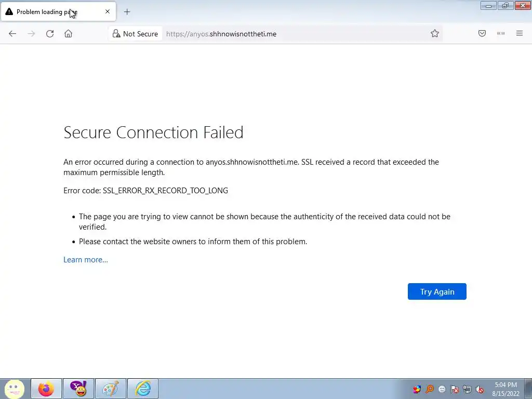Close the Problem loading page tab
The width and height of the screenshot is (532, 399).
coord(108,11)
